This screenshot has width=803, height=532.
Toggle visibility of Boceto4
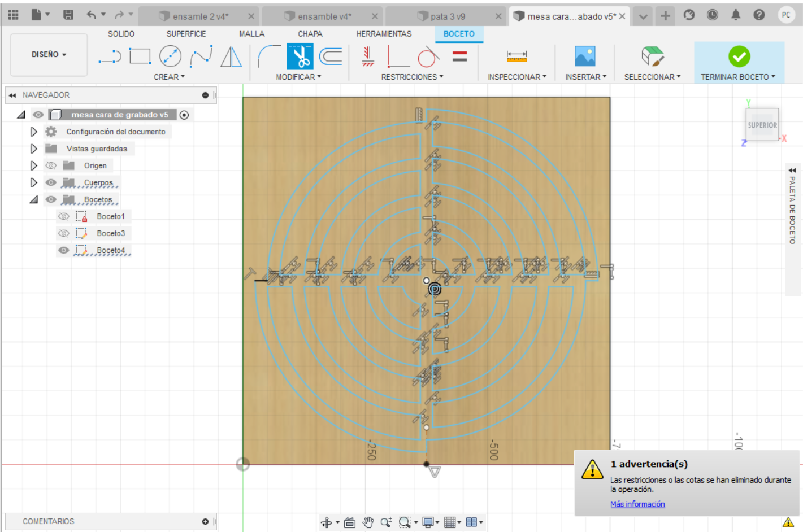coord(64,250)
